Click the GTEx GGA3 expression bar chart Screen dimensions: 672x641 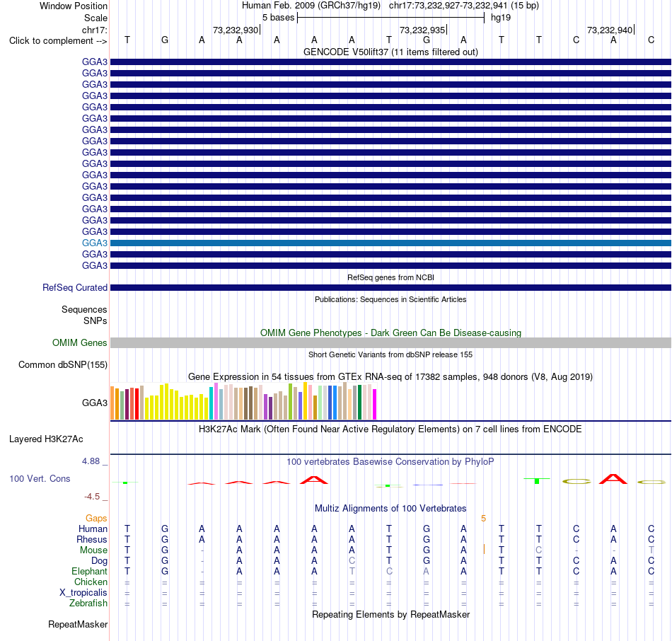pyautogui.click(x=243, y=401)
